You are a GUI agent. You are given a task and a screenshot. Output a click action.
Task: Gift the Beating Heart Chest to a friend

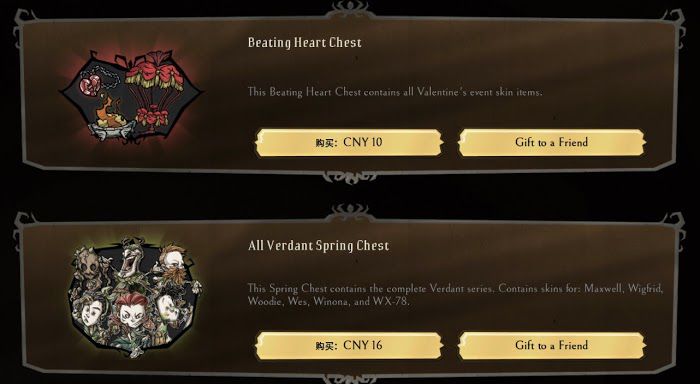(x=552, y=143)
